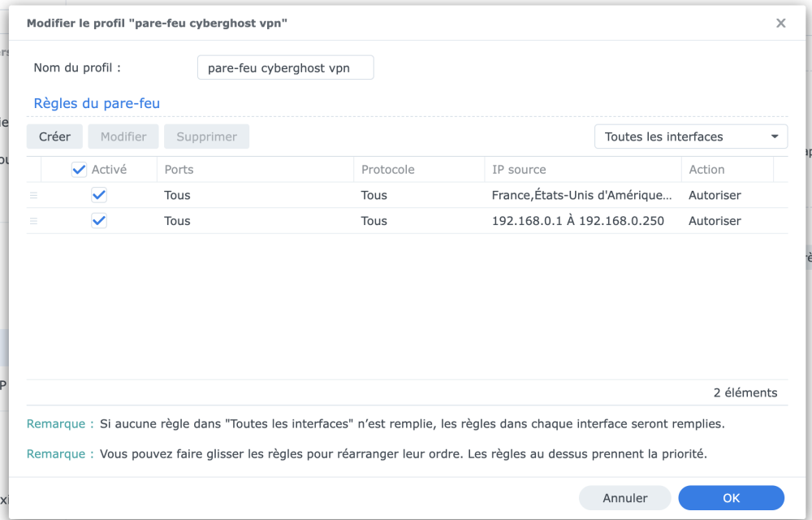812x520 pixels.
Task: Uncheck the France rule enabled checkbox
Action: 99,195
